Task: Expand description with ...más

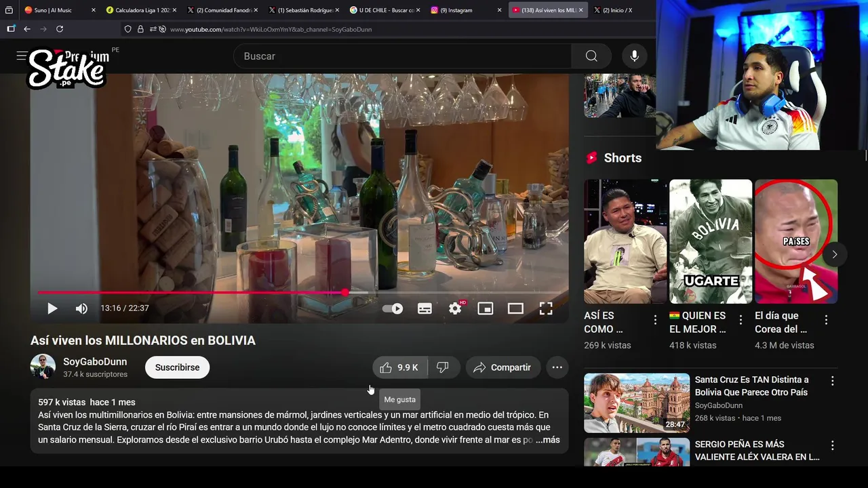Action: pyautogui.click(x=548, y=440)
